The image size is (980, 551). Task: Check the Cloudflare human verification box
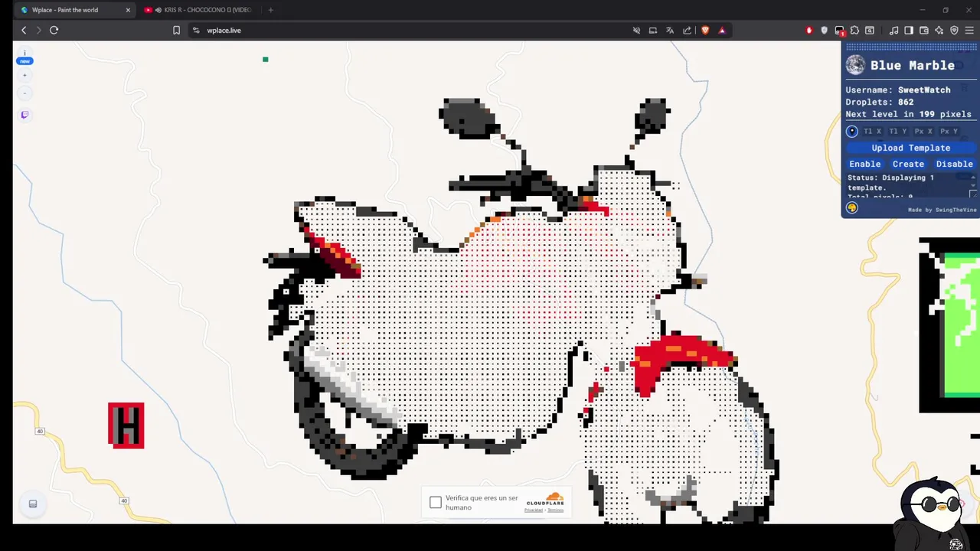click(x=436, y=502)
